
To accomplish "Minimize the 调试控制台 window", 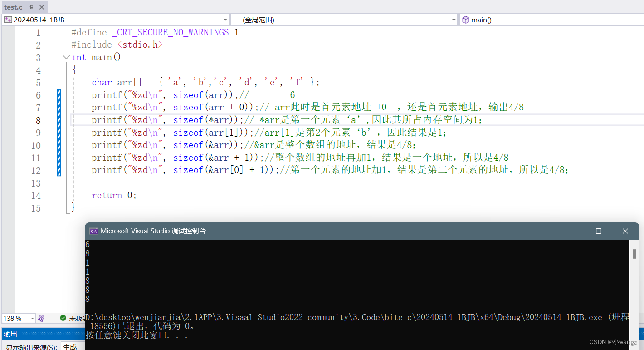I will click(x=572, y=231).
